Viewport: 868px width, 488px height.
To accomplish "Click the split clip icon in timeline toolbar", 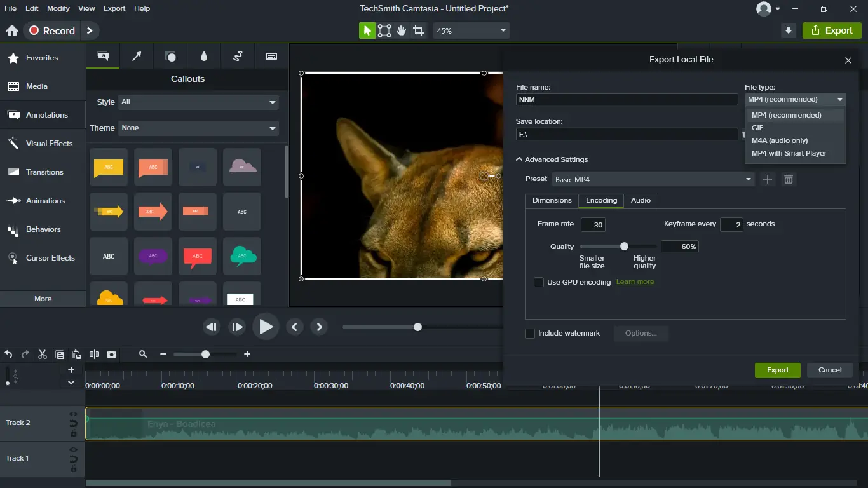I will point(94,355).
